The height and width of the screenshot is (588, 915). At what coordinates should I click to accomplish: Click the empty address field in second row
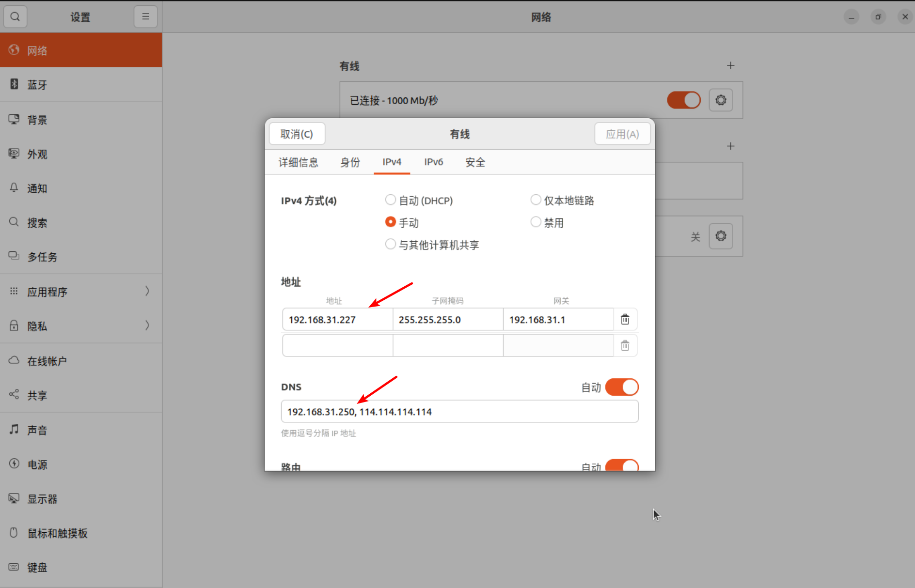point(337,345)
